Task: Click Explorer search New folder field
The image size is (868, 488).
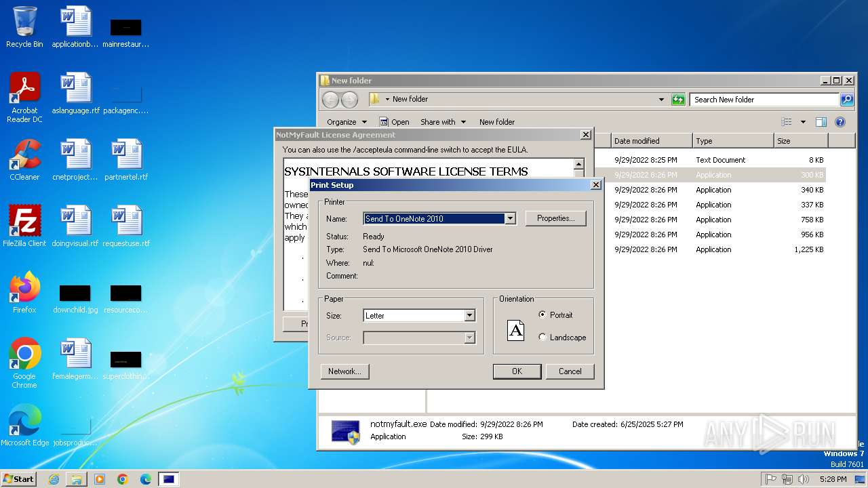Action: [x=765, y=100]
